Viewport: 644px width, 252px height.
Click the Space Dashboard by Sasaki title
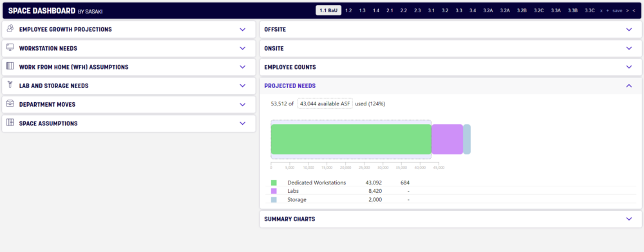point(55,11)
